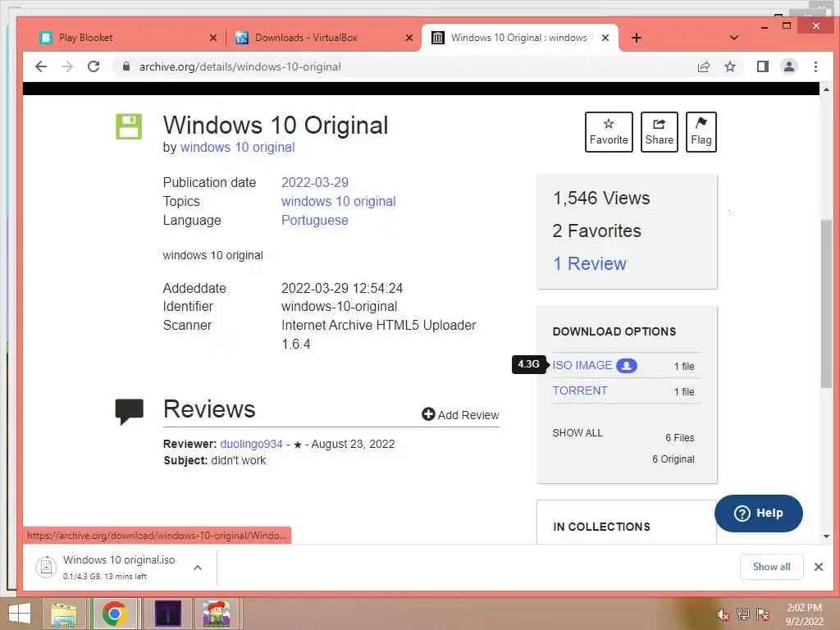The width and height of the screenshot is (840, 630).
Task: Open Chrome three-dot menu
Action: click(815, 66)
